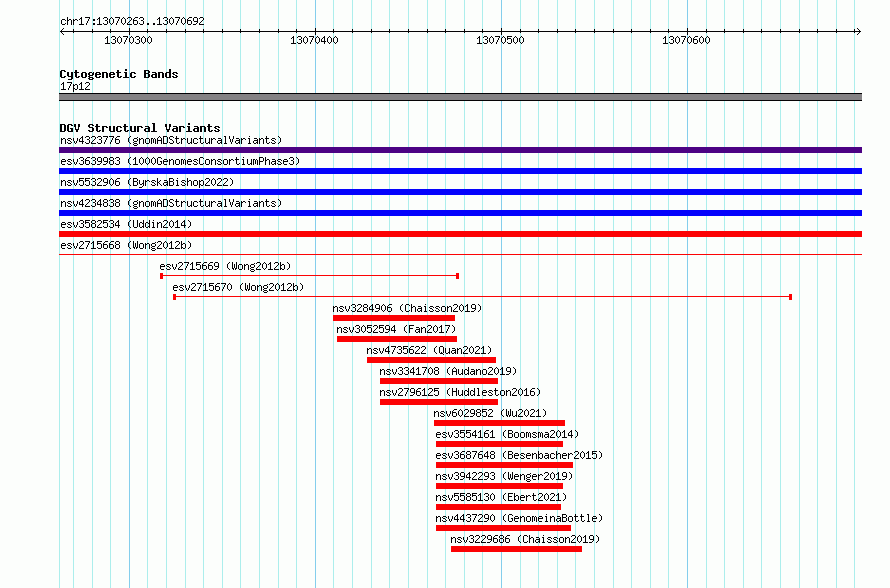Image resolution: width=890 pixels, height=588 pixels.
Task: Click the gray 17p12 cytogenetic band bar
Action: [x=460, y=97]
